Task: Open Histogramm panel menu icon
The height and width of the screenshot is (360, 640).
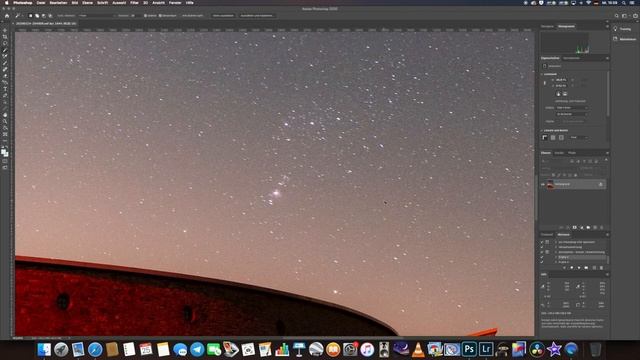Action: 607,26
